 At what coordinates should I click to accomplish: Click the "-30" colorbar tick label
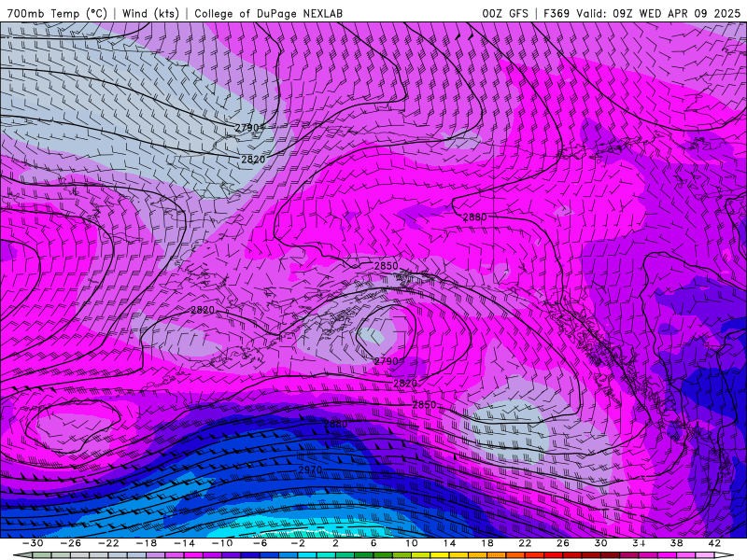pyautogui.click(x=33, y=543)
